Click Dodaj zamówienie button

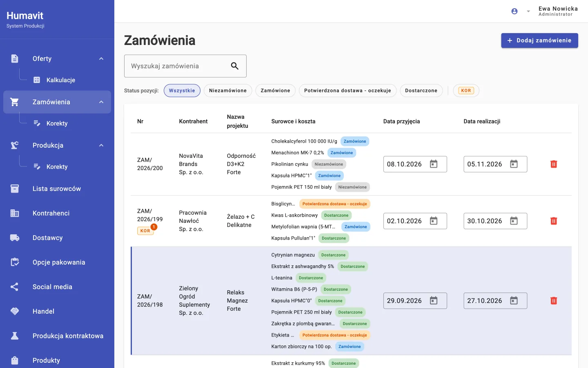[x=540, y=40]
